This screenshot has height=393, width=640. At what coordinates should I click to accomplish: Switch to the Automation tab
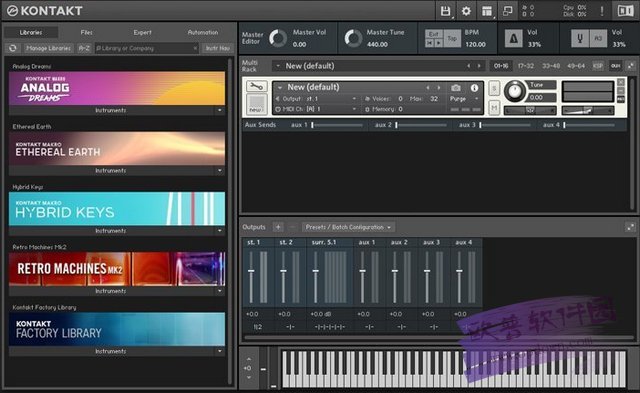[x=203, y=32]
